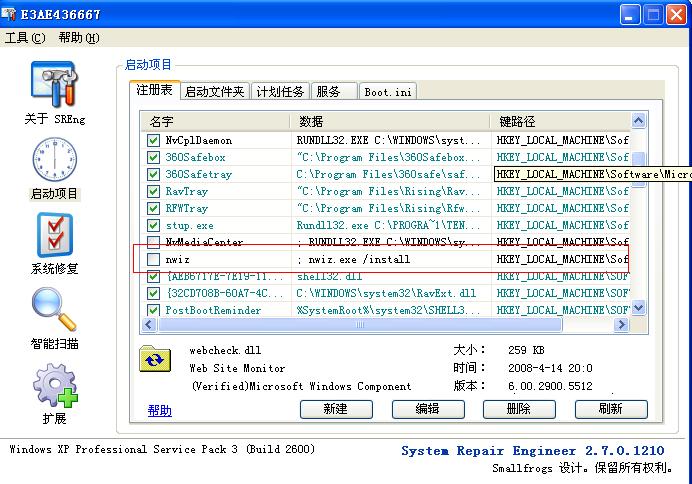Screen dimensions: 692x484
Task: Click the horizontal scroll-right arrow
Action: coord(621,325)
